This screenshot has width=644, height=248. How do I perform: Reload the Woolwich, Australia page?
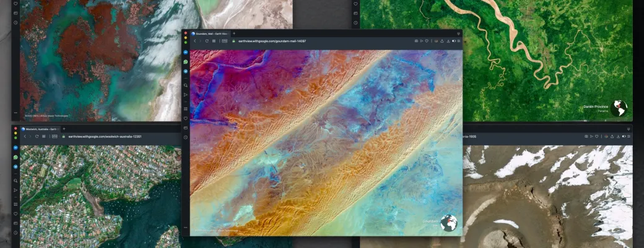pyautogui.click(x=37, y=136)
